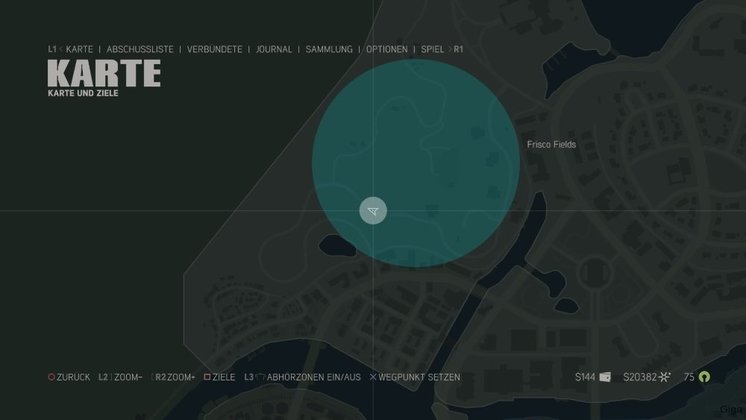Click the square button icon by ZIELE
The height and width of the screenshot is (420, 746).
207,377
